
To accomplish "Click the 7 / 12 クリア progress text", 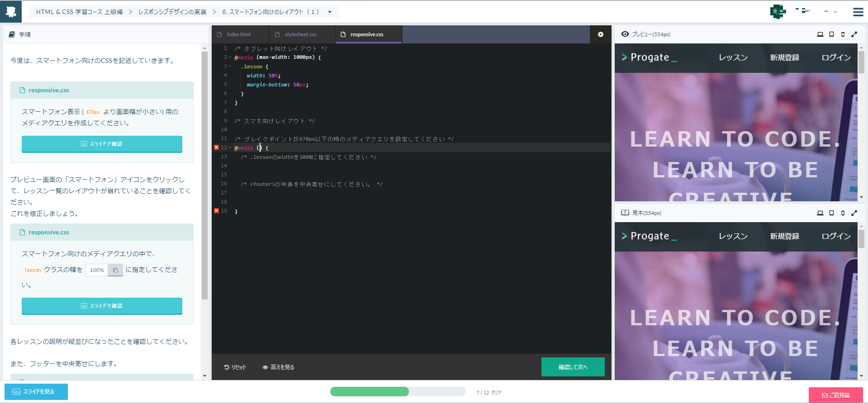I will 489,393.
